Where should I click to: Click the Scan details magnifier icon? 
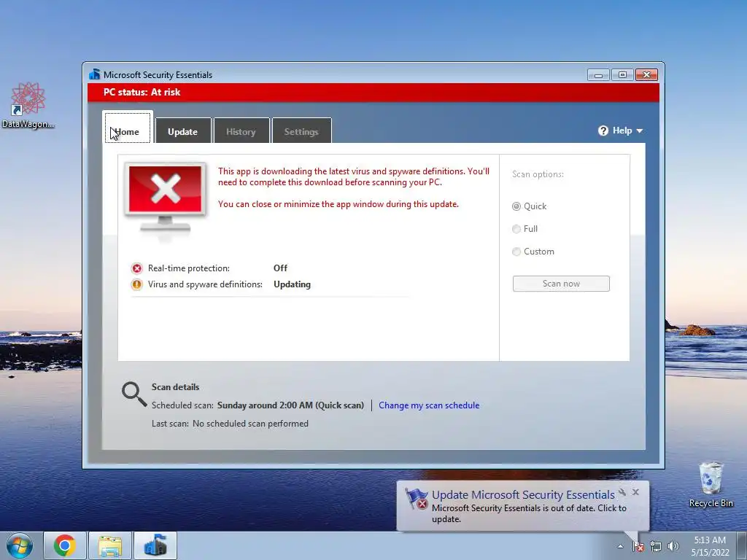(134, 394)
